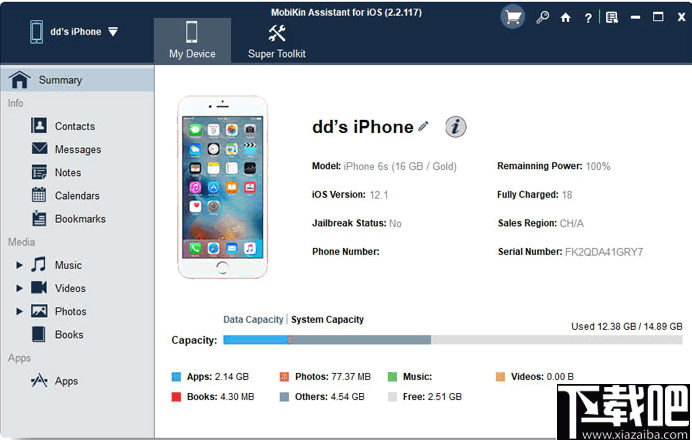Click the gray-blue Others legend swatch
The width and height of the screenshot is (692, 440).
click(x=284, y=397)
